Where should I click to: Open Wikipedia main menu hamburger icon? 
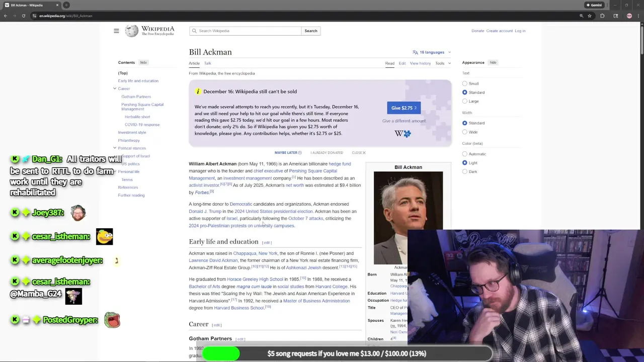116,31
